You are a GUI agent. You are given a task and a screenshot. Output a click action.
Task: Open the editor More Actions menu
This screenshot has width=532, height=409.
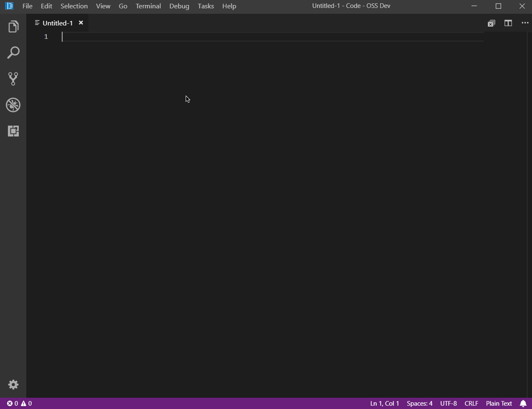[x=524, y=23]
